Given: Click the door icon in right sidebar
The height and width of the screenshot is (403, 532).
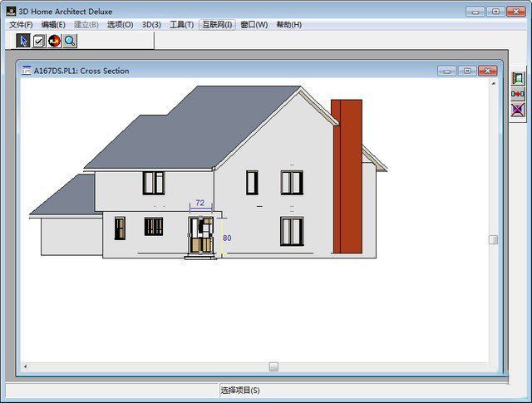Looking at the screenshot, I should 518,78.
